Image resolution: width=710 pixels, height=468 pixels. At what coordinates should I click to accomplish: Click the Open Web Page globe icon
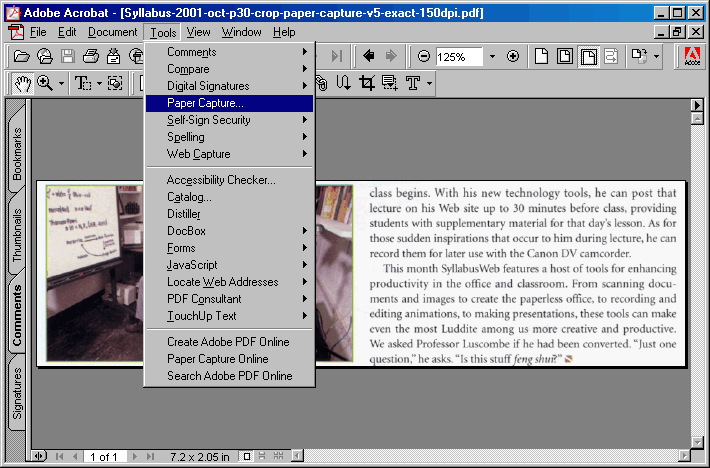[x=45, y=56]
